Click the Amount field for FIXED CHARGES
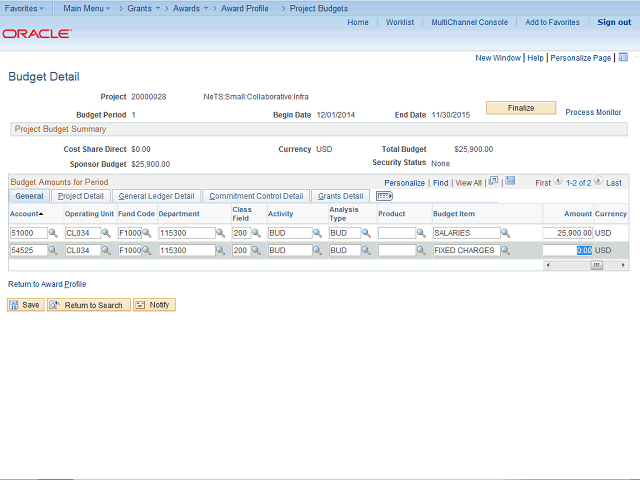 click(567, 251)
